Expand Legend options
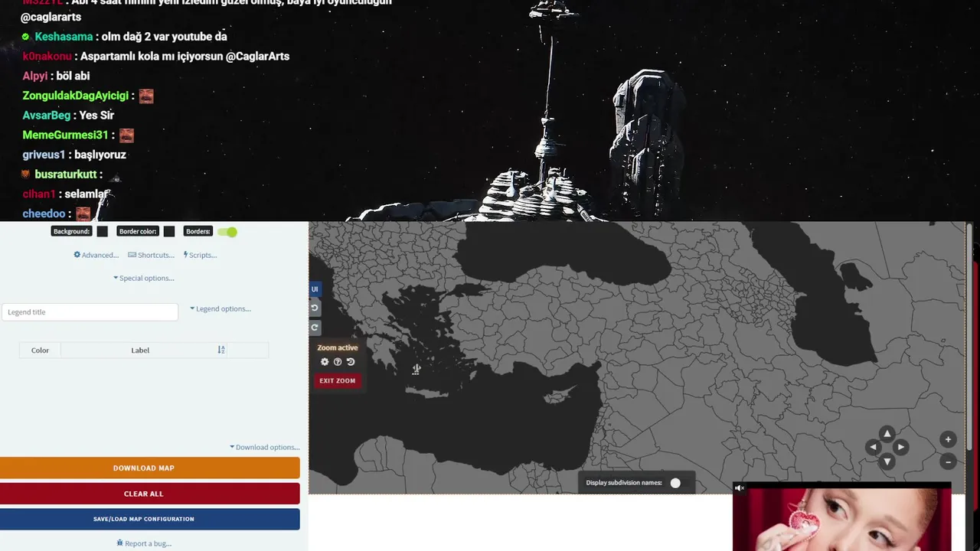 point(220,308)
